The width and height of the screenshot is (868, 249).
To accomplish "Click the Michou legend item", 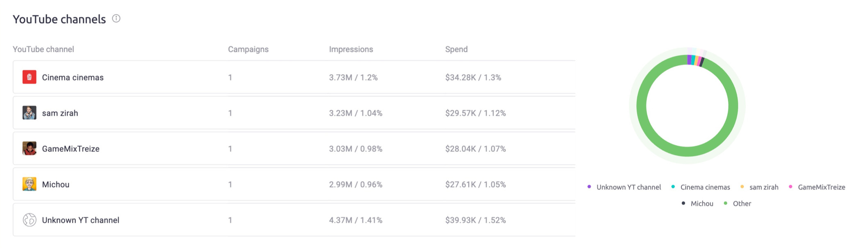I will [x=697, y=203].
